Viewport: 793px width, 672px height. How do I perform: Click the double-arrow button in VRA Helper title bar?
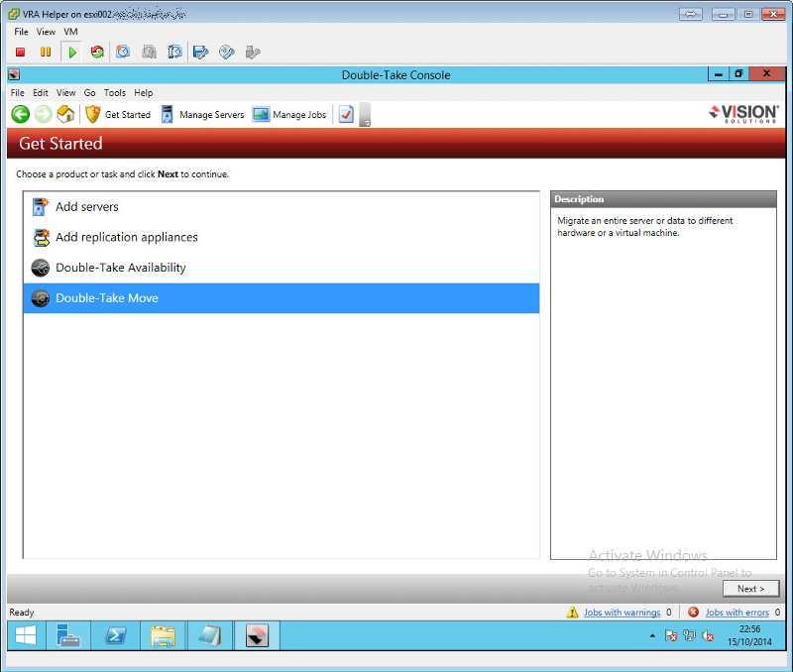click(x=690, y=14)
